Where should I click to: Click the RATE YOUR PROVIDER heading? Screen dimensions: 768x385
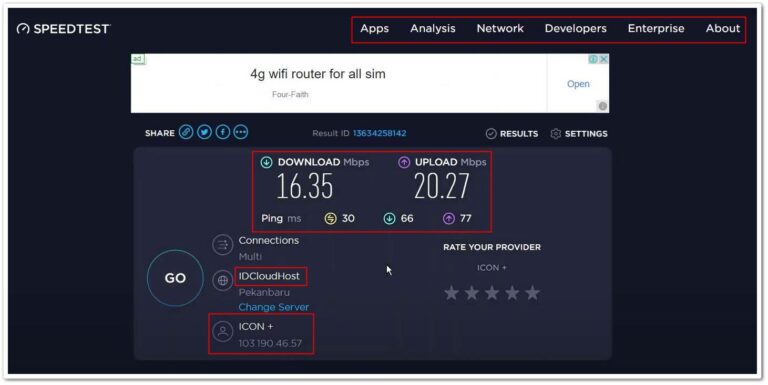click(492, 247)
